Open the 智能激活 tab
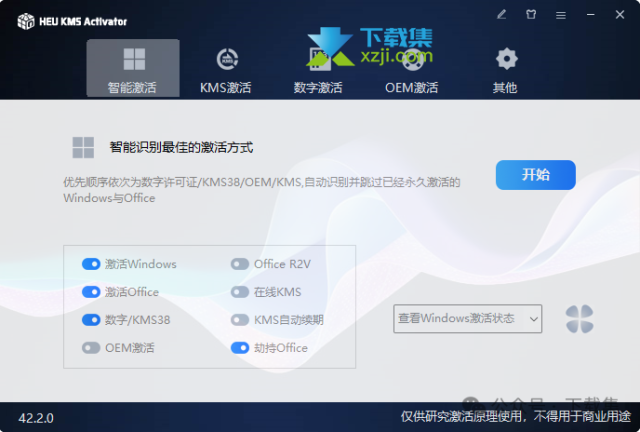The height and width of the screenshot is (432, 640). pos(132,68)
